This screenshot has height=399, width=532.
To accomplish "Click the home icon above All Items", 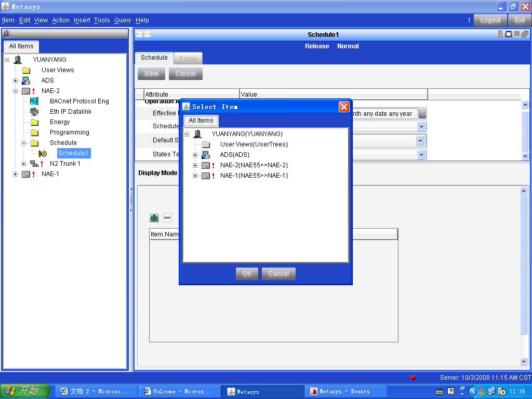I will pyautogui.click(x=7, y=34).
